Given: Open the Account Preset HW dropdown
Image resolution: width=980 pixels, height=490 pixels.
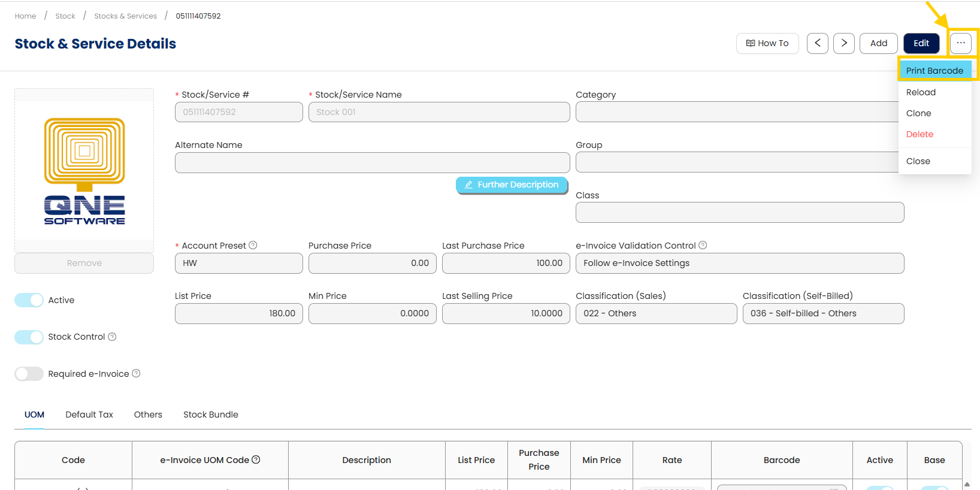Looking at the screenshot, I should [239, 263].
